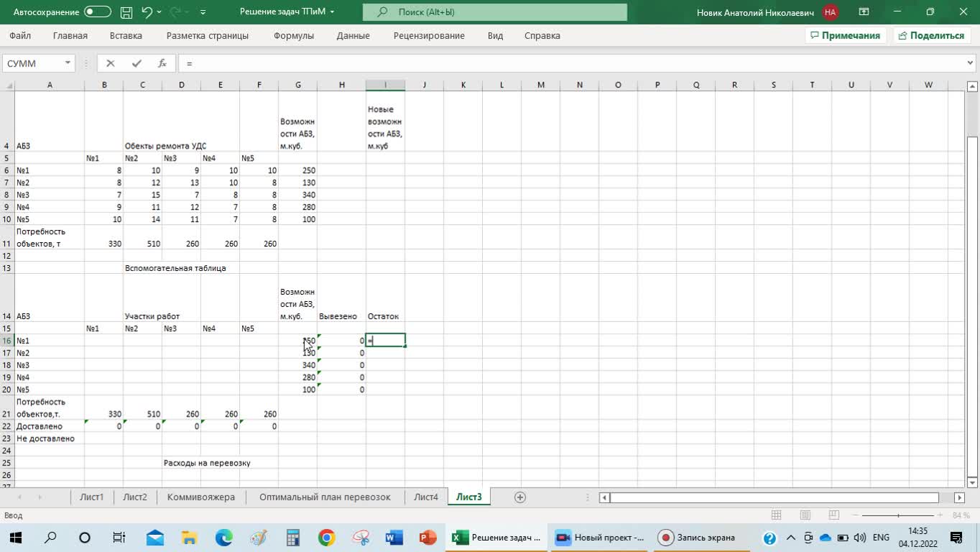Click inside the formula bar input

[x=571, y=63]
